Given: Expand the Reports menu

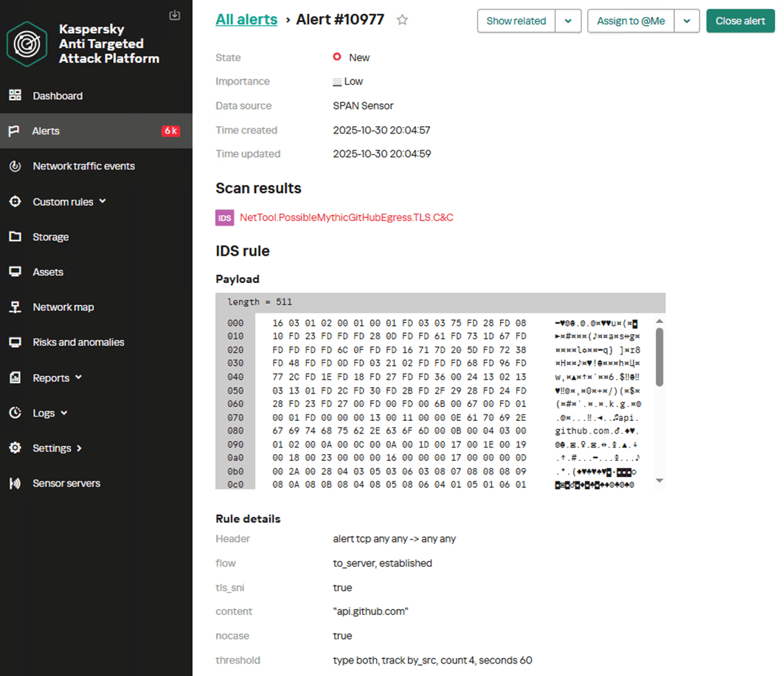Looking at the screenshot, I should pyautogui.click(x=79, y=377).
